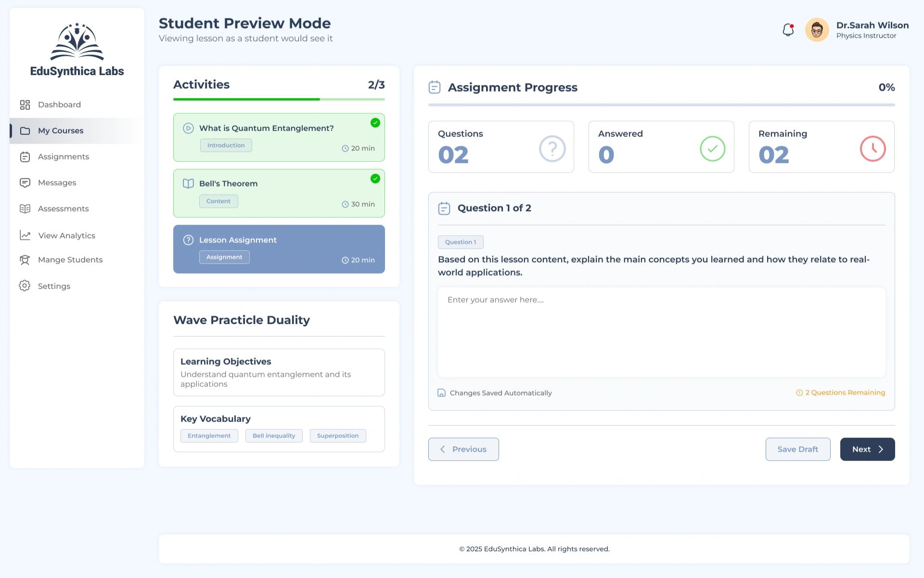Image resolution: width=924 pixels, height=578 pixels.
Task: Click the answer text field
Action: 661,332
